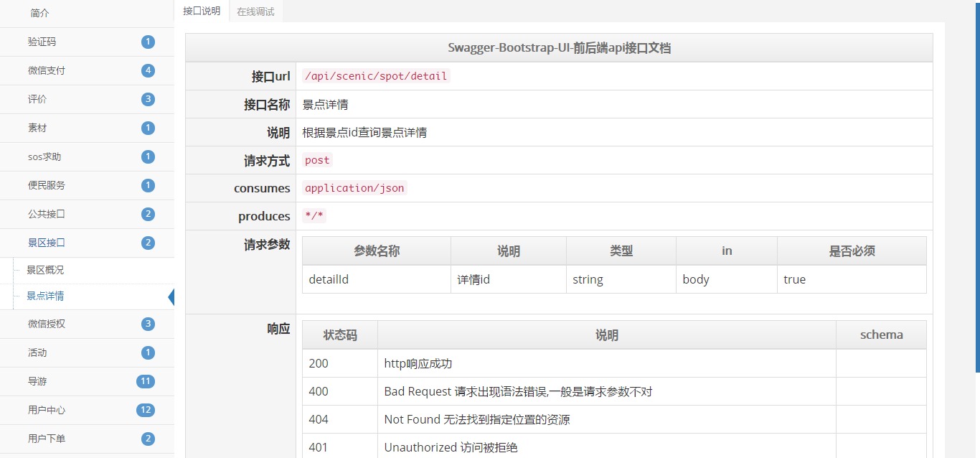Viewport: 980px width, 458px height.
Task: Click the body cell in the in column
Action: tap(727, 279)
